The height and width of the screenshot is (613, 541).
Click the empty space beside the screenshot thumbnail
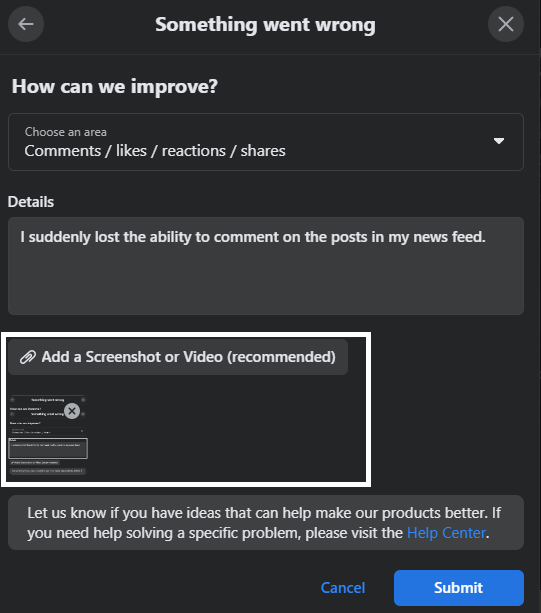coord(227,434)
